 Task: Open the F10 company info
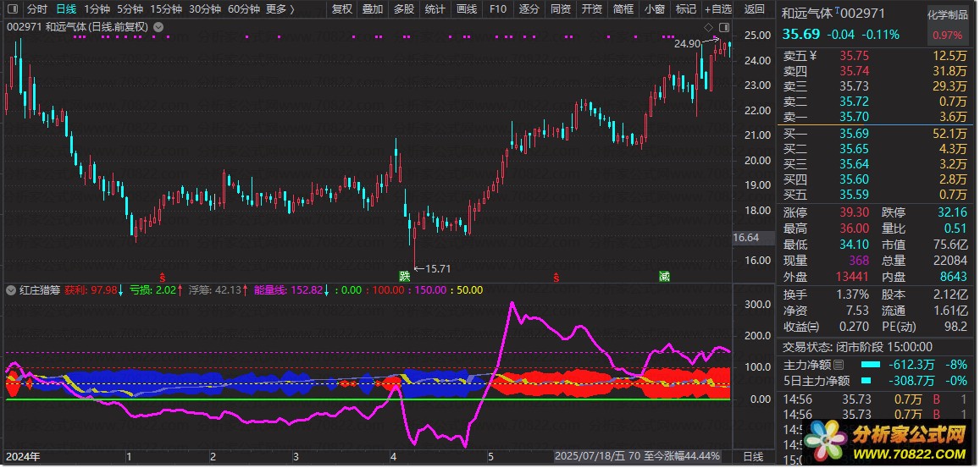click(x=498, y=9)
